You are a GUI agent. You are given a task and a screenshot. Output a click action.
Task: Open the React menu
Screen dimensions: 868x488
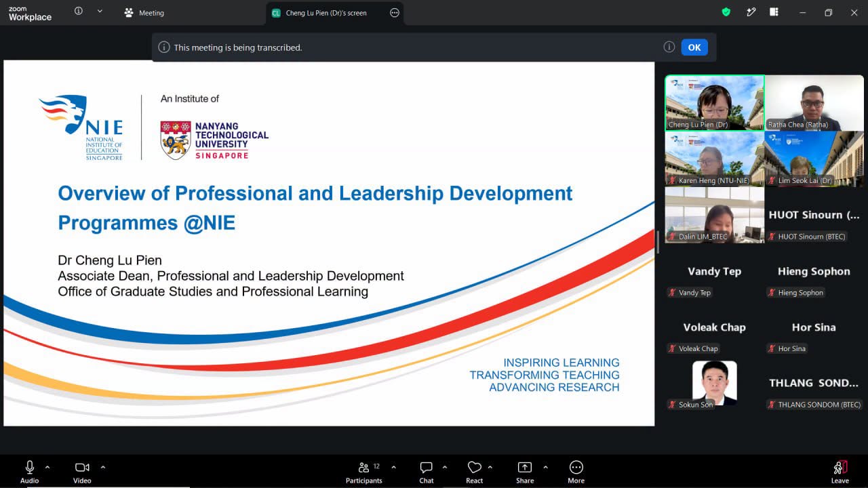coord(475,472)
